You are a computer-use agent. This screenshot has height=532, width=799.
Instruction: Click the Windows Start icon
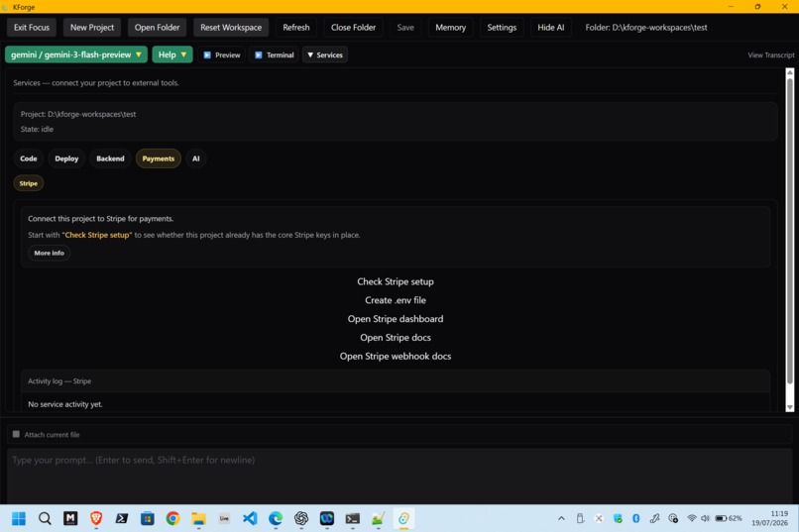tap(19, 518)
